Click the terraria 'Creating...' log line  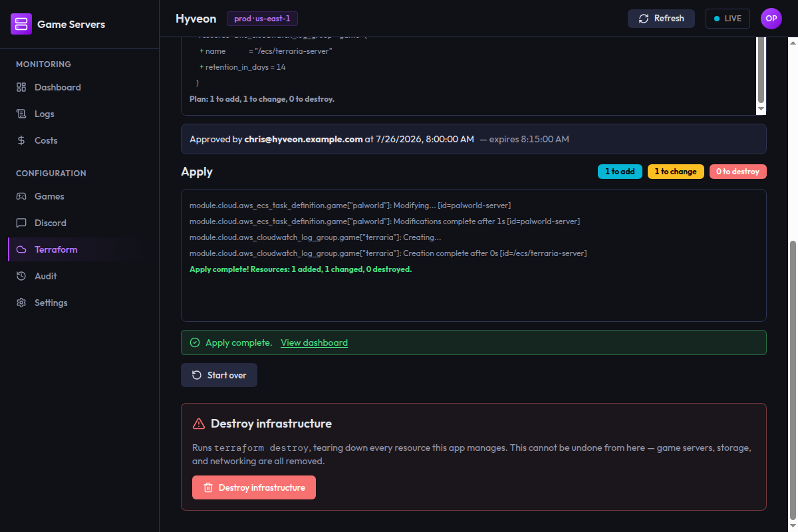coord(316,237)
